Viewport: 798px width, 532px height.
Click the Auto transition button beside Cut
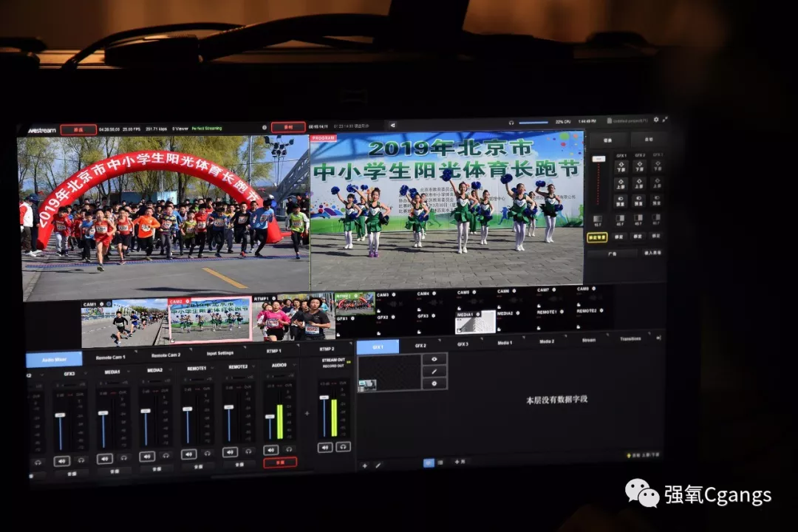(648, 138)
